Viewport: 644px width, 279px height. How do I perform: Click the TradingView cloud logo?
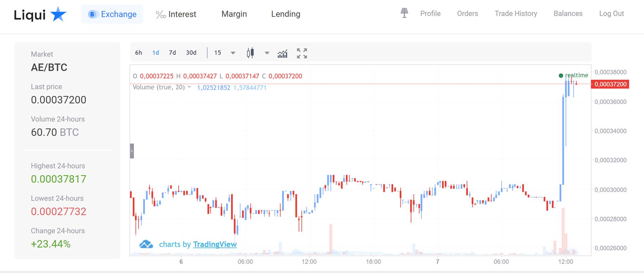pyautogui.click(x=146, y=244)
